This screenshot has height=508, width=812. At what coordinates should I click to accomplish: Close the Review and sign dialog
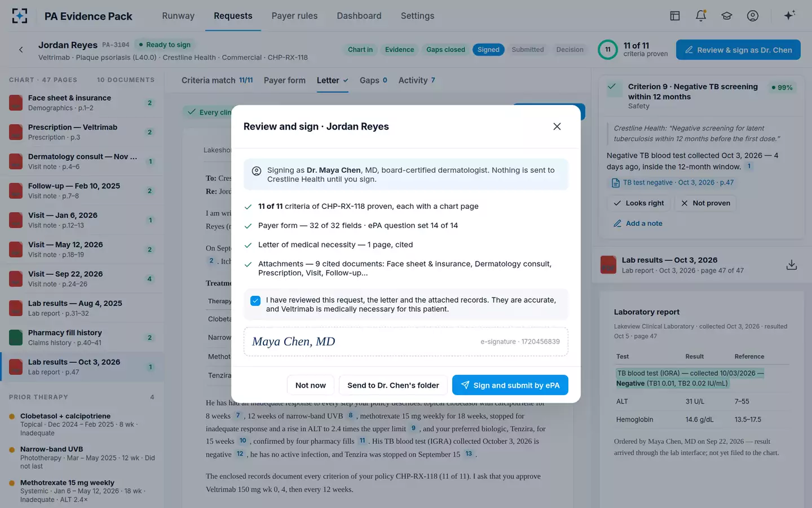[557, 126]
